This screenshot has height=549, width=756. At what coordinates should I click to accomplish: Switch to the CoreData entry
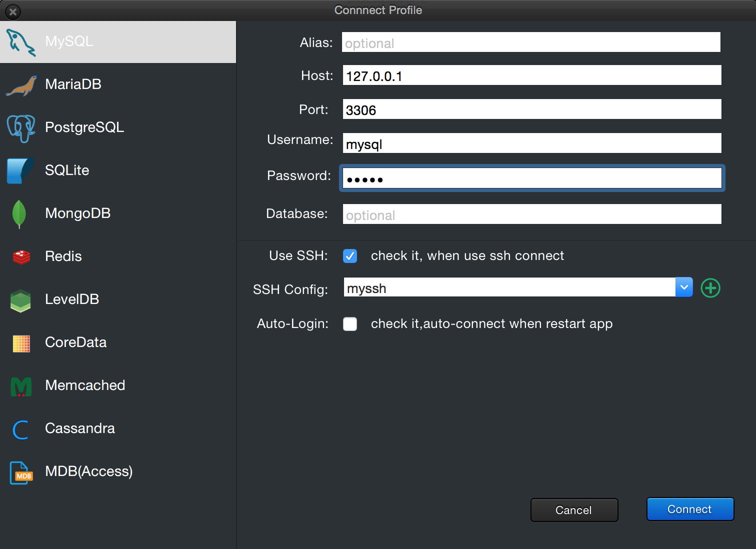tap(75, 342)
